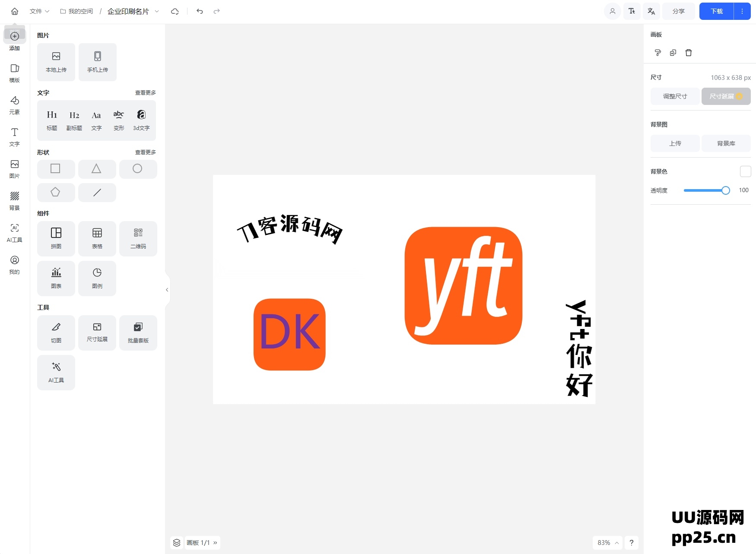The image size is (756, 554).
Task: Duplicate the artboard with copy icon
Action: tap(673, 52)
